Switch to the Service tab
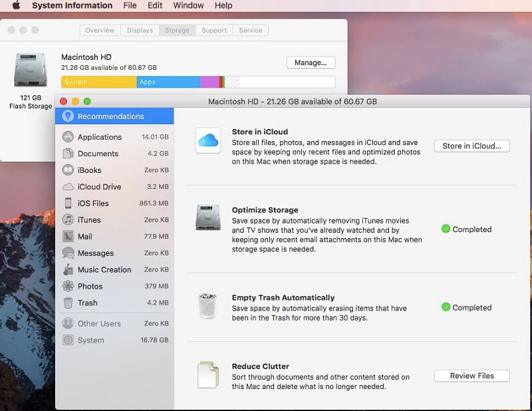 point(251,30)
